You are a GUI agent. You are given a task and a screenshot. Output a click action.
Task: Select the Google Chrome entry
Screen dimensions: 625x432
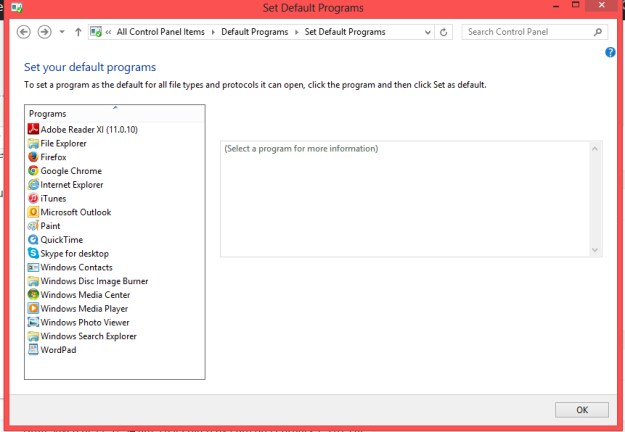tap(71, 171)
